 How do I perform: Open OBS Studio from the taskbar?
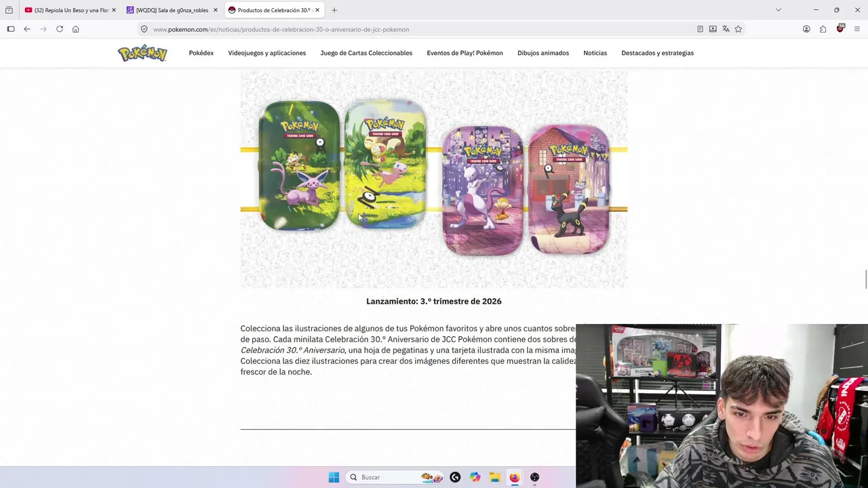(534, 477)
